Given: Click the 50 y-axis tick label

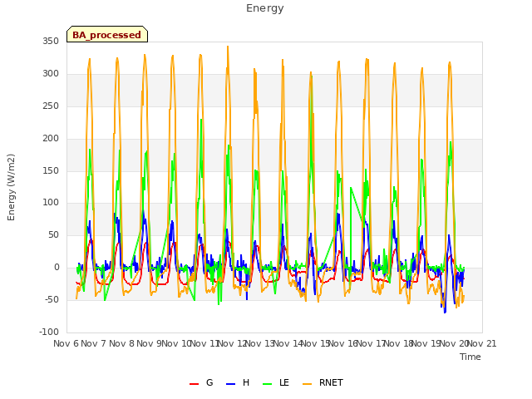Looking at the screenshot, I should click(x=53, y=234).
